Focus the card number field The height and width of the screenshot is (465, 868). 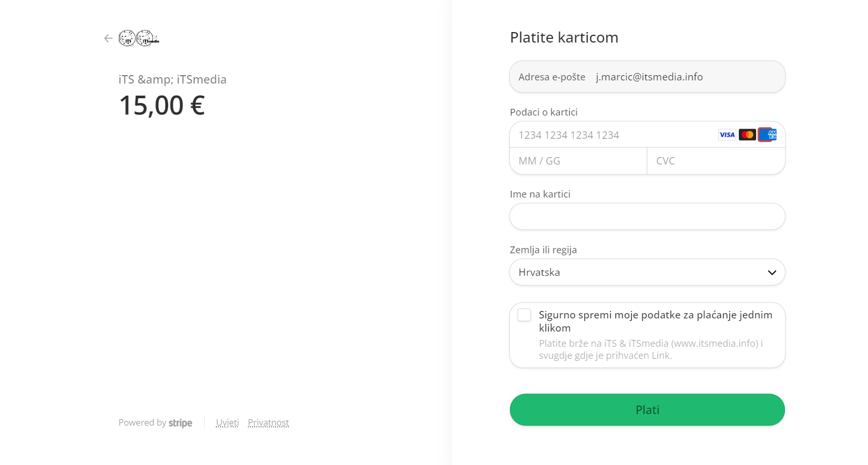(x=612, y=135)
